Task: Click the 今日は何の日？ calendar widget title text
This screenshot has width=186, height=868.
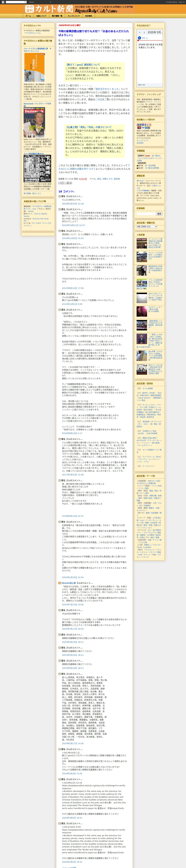Action: (x=144, y=26)
